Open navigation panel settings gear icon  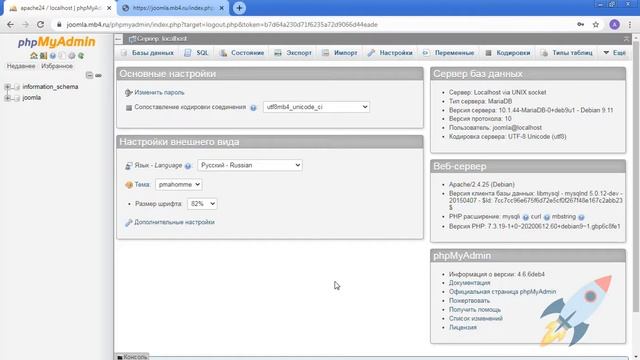tap(72, 56)
